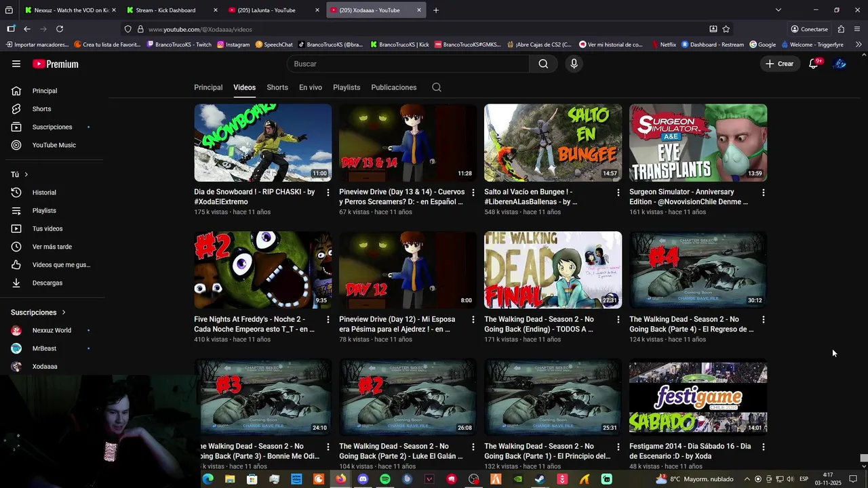Viewport: 868px width, 488px height.
Task: Switch to the Principal channel tab
Action: coord(208,87)
